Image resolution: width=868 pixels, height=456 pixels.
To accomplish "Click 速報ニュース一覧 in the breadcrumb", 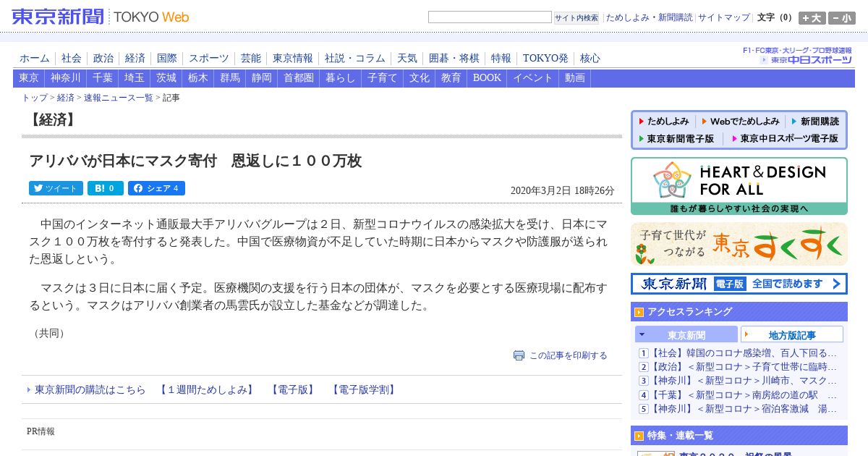I will coord(119,98).
